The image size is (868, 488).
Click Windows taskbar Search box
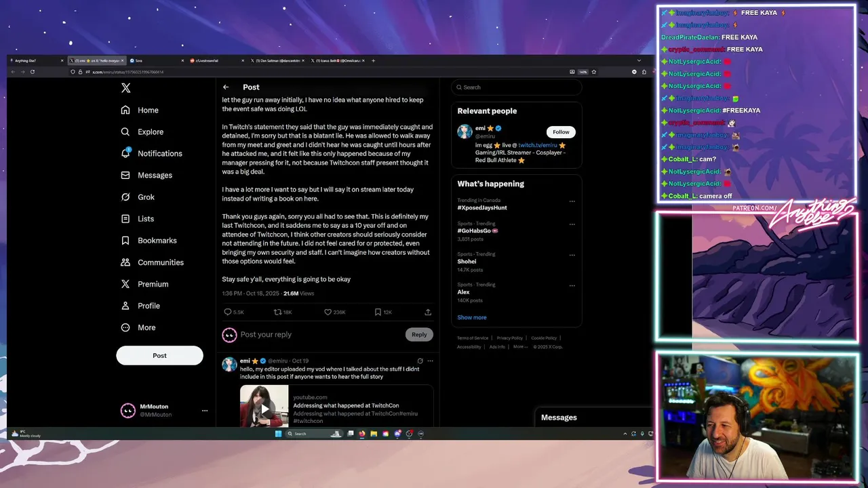[x=315, y=434]
